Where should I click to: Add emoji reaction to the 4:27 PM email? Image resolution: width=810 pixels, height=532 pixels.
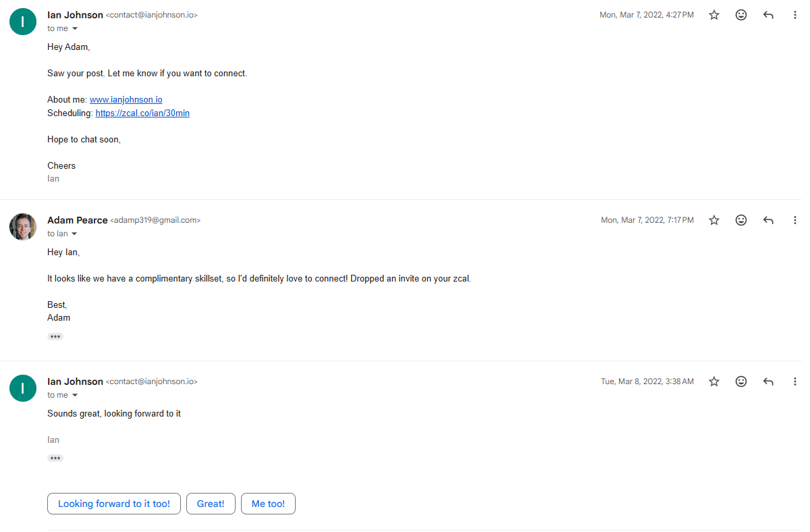[x=741, y=15]
